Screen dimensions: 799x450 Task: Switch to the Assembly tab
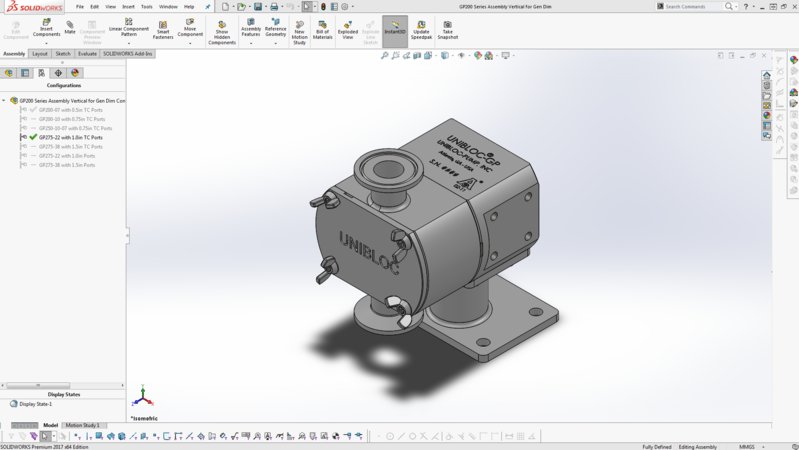14,54
